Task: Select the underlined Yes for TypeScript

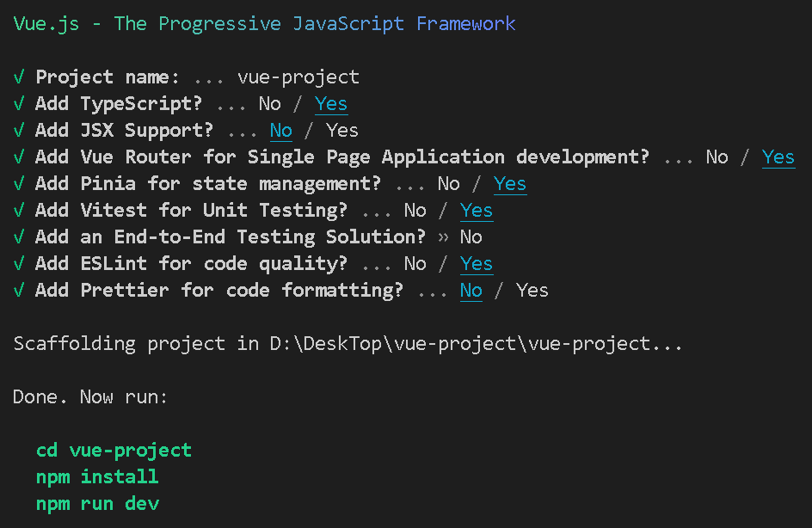Action: [x=331, y=104]
